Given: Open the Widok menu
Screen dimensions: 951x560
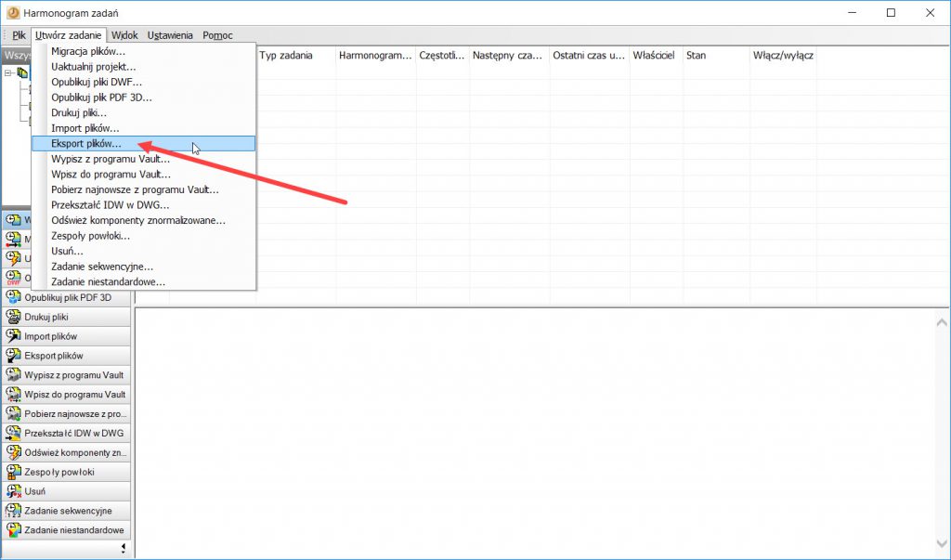Looking at the screenshot, I should click(x=124, y=35).
